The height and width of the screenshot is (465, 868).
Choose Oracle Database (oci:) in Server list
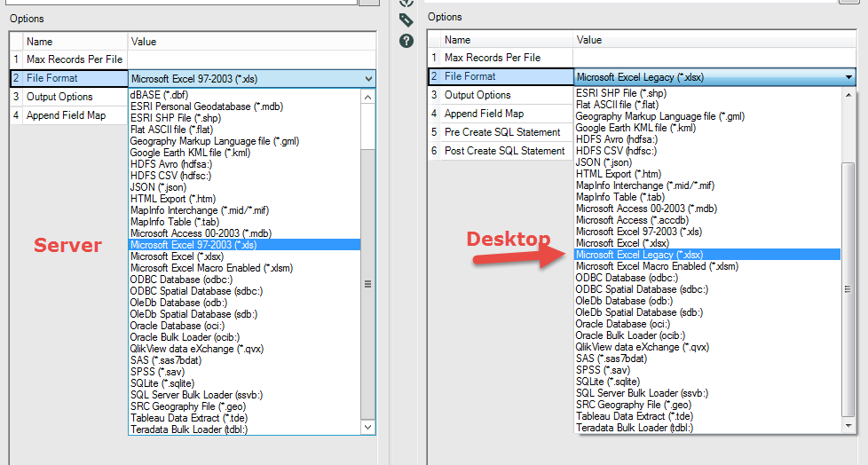(x=178, y=326)
